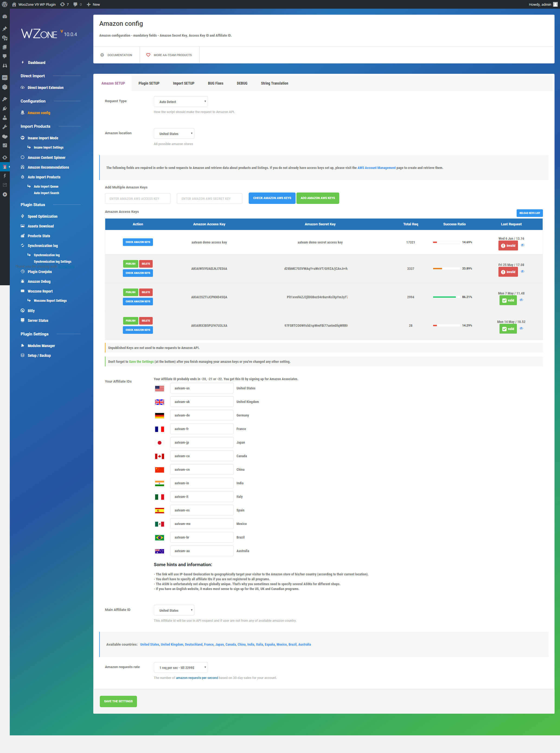Image resolution: width=560 pixels, height=753 pixels.
Task: Click the Woozone Report icon
Action: (23, 291)
